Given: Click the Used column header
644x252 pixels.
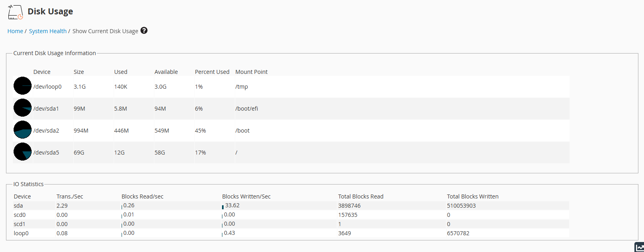Looking at the screenshot, I should pos(120,72).
